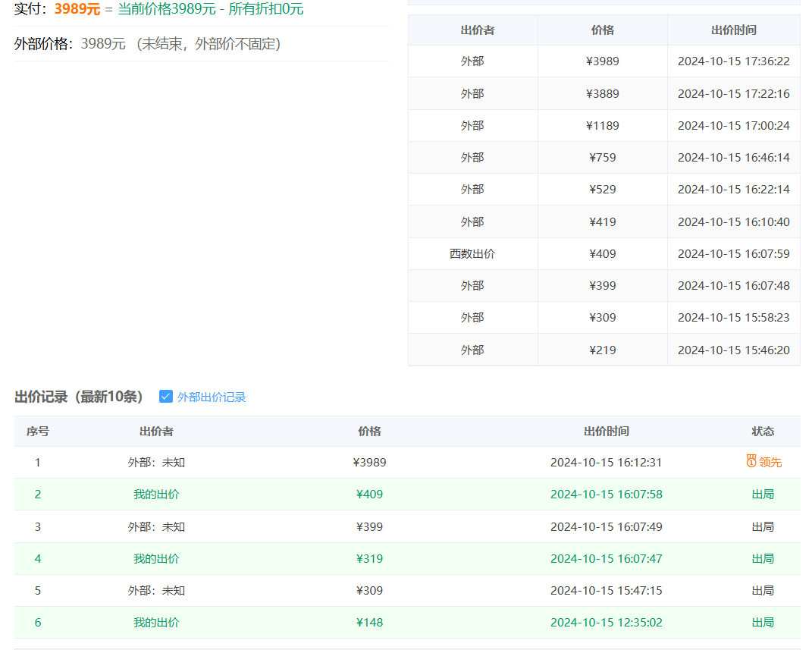Click the ¥759 price cell

click(603, 158)
